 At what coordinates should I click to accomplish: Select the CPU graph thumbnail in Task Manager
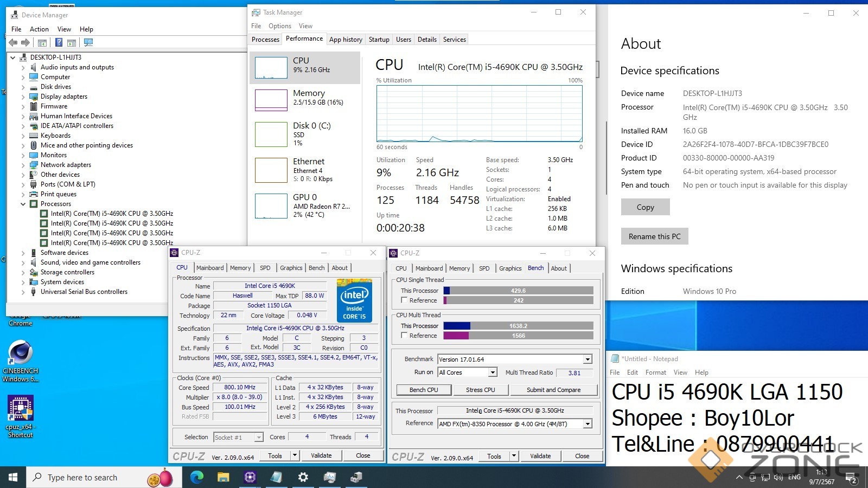tap(271, 68)
